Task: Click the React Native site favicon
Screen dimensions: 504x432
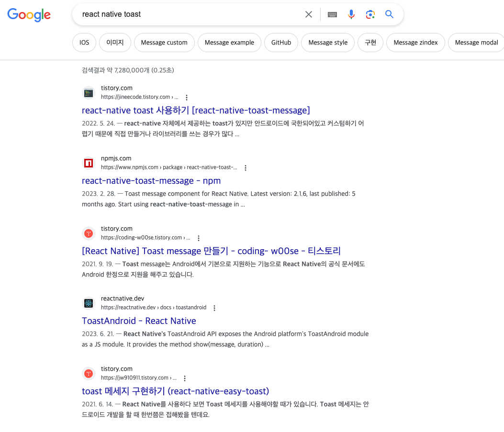Action: coord(89,303)
